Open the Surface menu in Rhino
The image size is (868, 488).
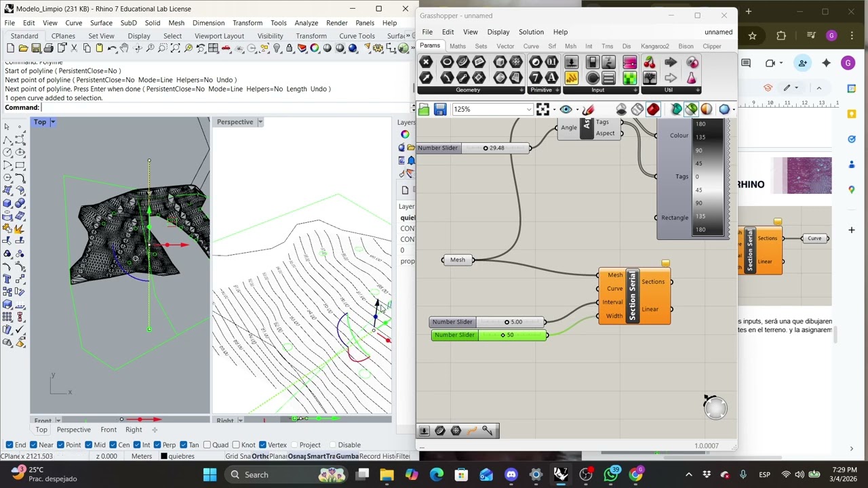tap(101, 22)
